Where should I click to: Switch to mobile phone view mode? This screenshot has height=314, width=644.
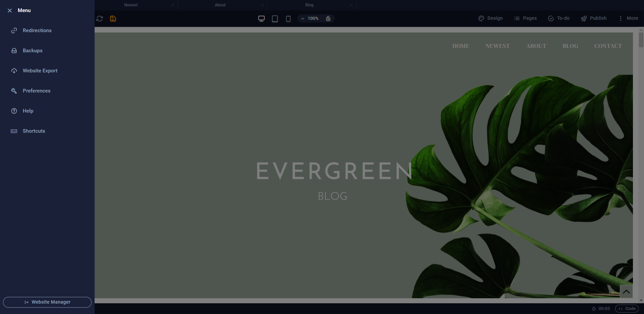tap(288, 18)
